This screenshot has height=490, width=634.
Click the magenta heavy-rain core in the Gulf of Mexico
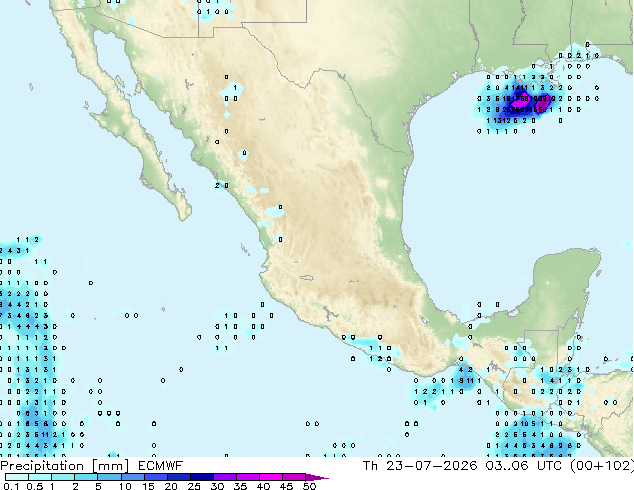point(520,100)
